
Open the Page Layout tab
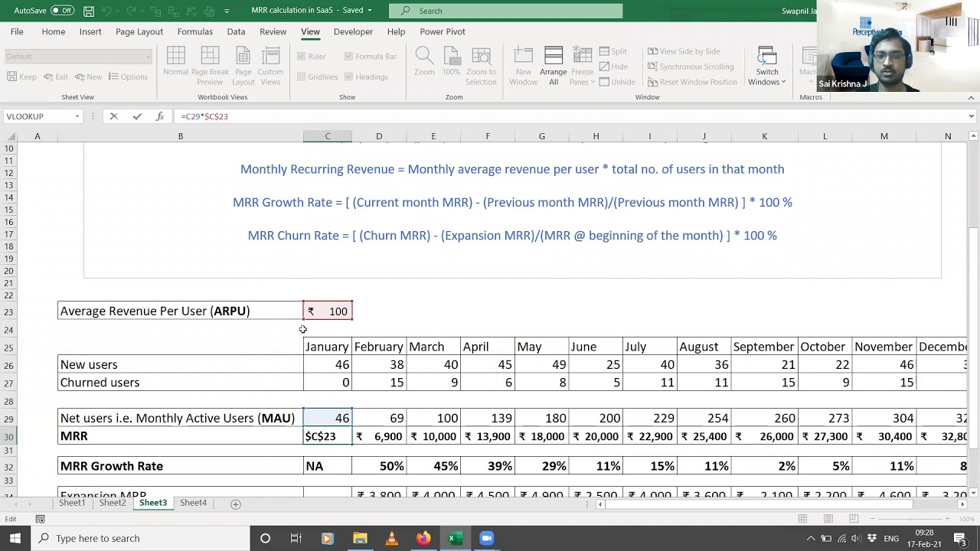[139, 31]
